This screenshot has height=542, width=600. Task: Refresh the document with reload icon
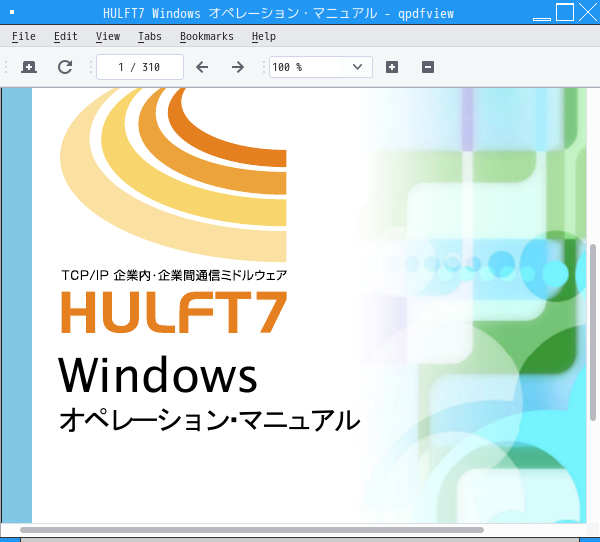point(65,67)
